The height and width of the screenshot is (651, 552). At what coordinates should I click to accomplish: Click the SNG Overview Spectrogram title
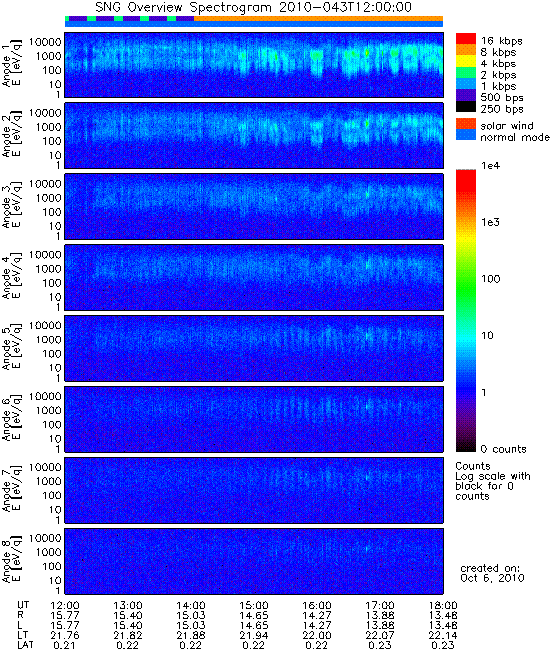point(253,7)
